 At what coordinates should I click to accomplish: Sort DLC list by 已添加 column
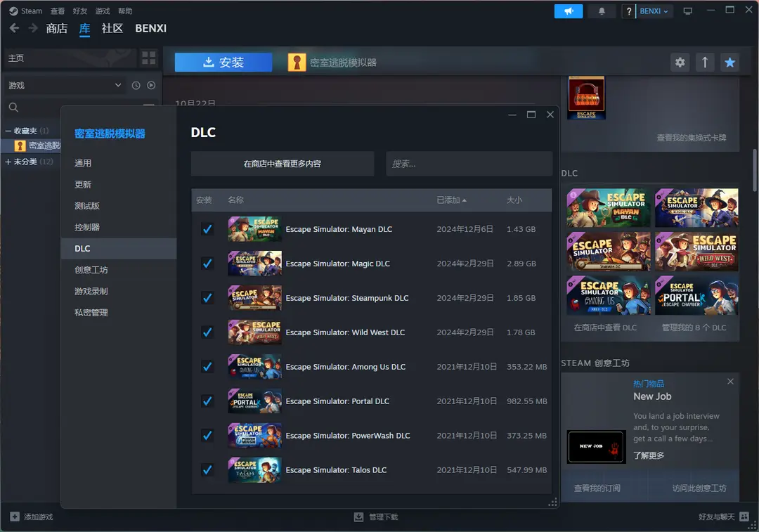tap(451, 200)
